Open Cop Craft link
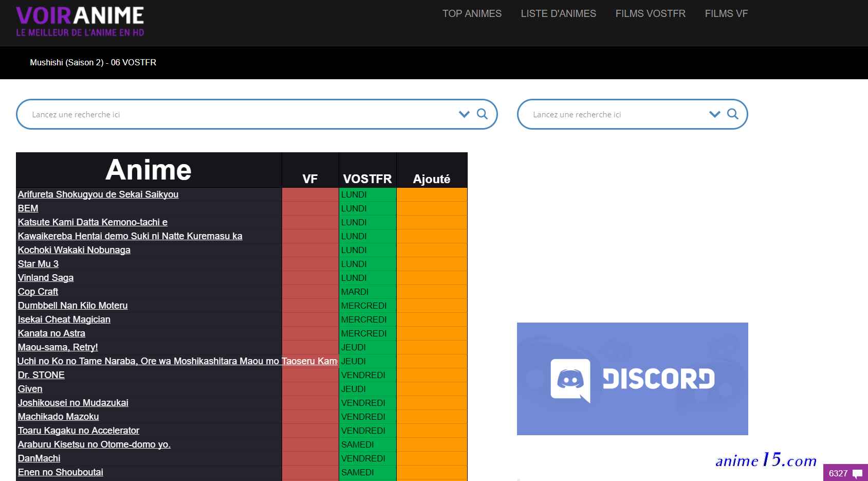Image resolution: width=868 pixels, height=481 pixels. point(38,292)
